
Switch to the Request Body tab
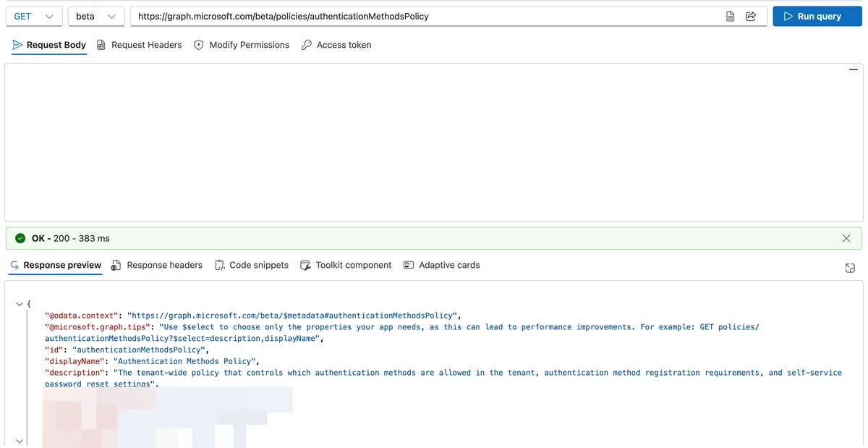pyautogui.click(x=49, y=45)
